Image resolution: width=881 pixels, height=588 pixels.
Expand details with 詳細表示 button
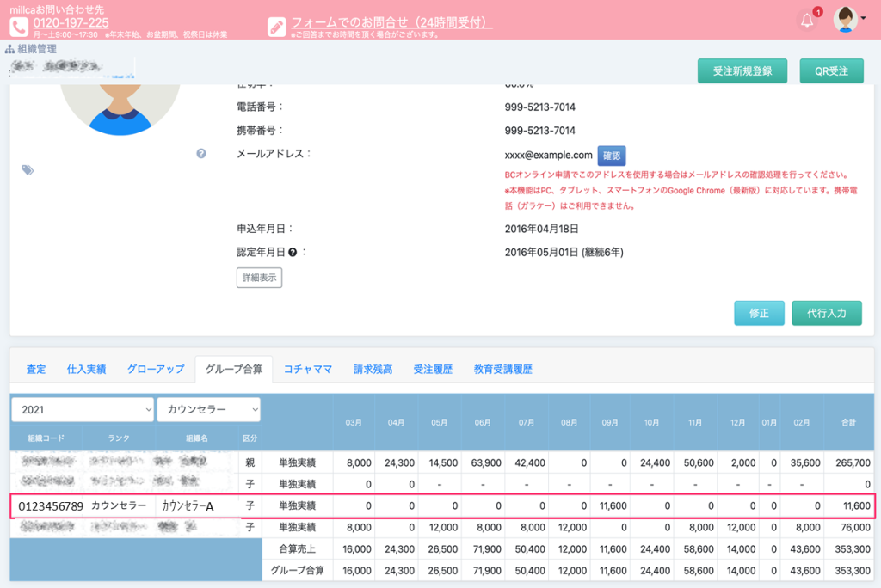(259, 278)
